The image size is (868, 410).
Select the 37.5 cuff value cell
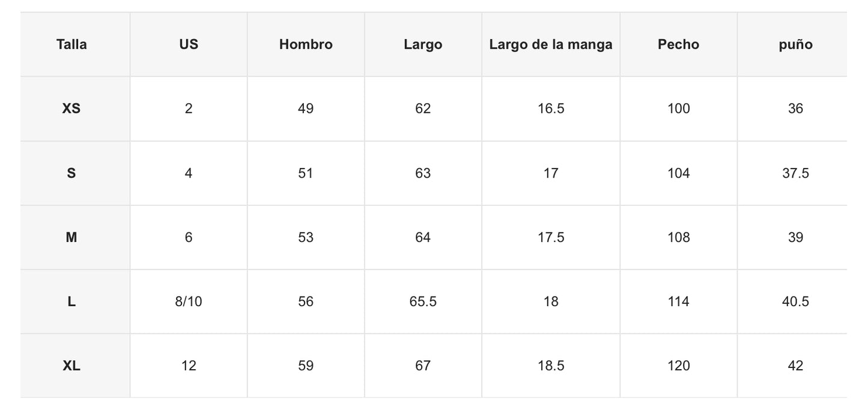(795, 173)
